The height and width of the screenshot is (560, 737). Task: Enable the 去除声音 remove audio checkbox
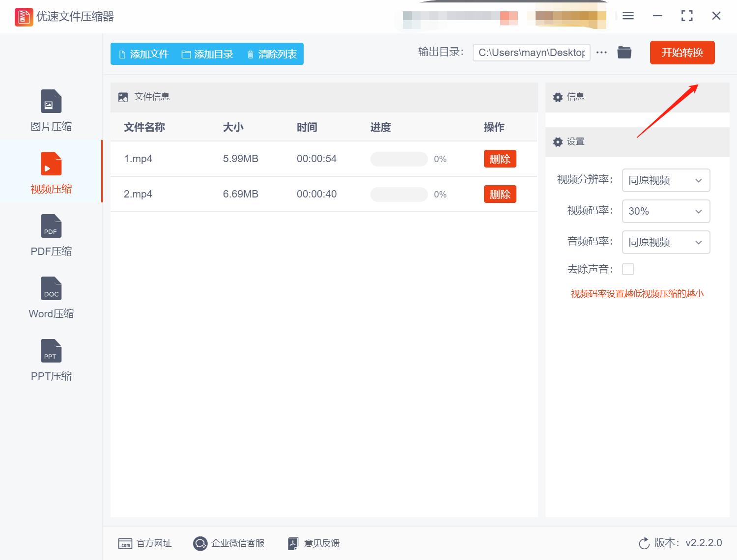click(628, 269)
